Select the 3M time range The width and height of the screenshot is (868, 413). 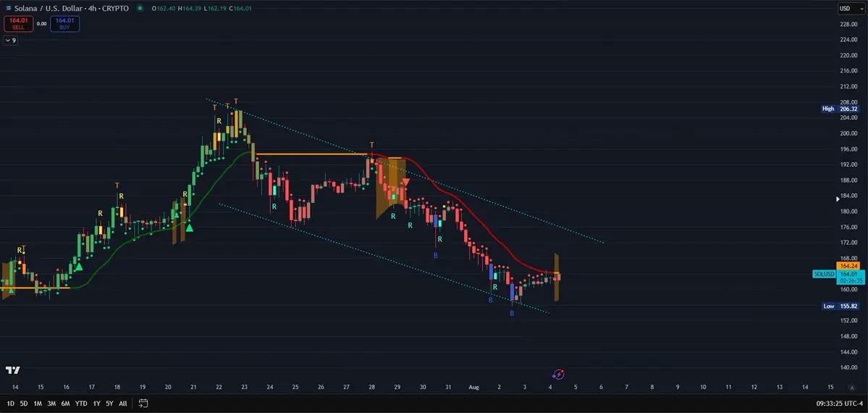51,404
